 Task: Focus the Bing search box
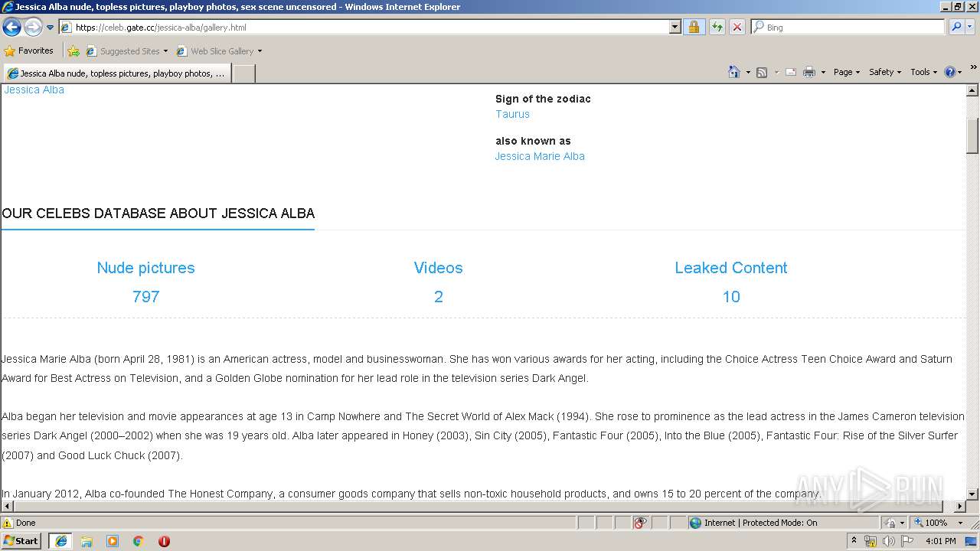(x=848, y=27)
